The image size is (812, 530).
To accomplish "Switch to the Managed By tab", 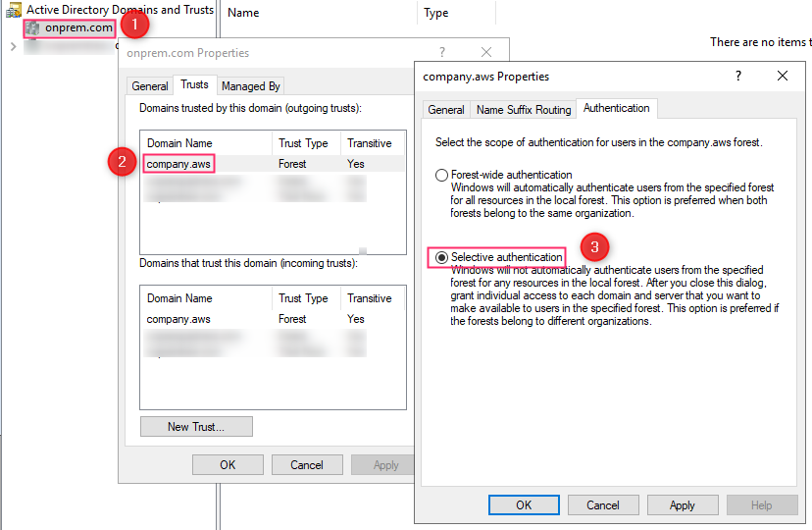I will tap(251, 86).
